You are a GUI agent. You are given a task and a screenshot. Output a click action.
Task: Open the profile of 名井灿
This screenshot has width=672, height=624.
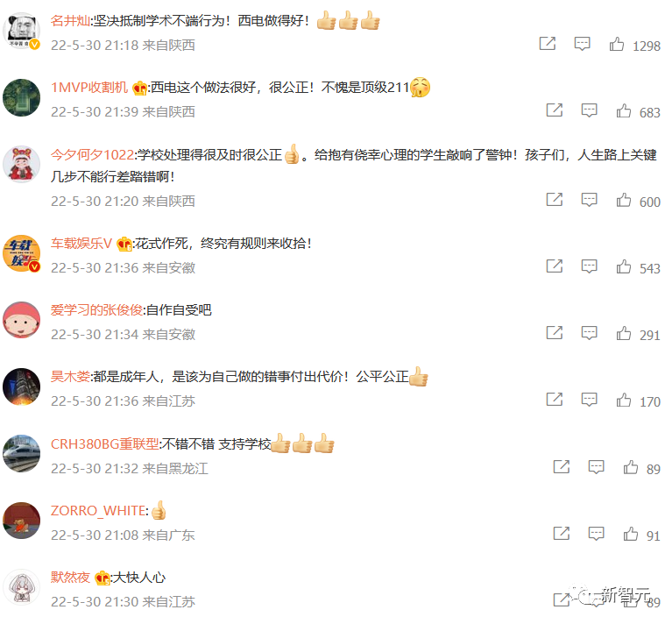coord(70,20)
